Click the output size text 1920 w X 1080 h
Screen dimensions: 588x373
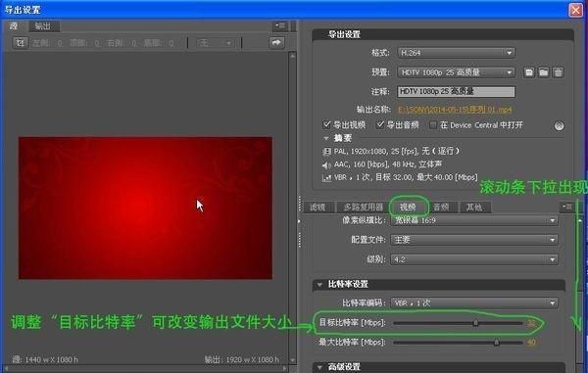tap(253, 359)
